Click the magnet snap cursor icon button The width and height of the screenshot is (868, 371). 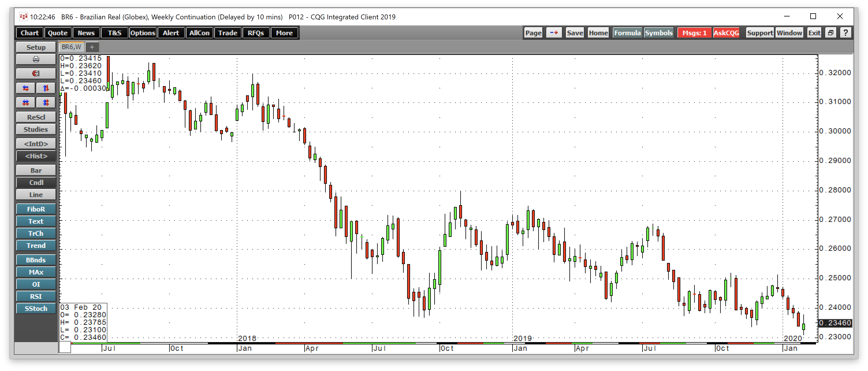tap(36, 73)
